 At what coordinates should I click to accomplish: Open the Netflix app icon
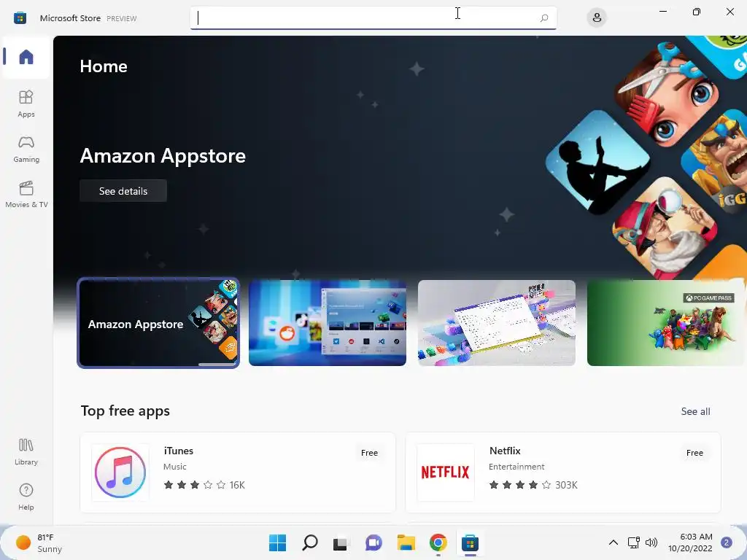coord(446,472)
